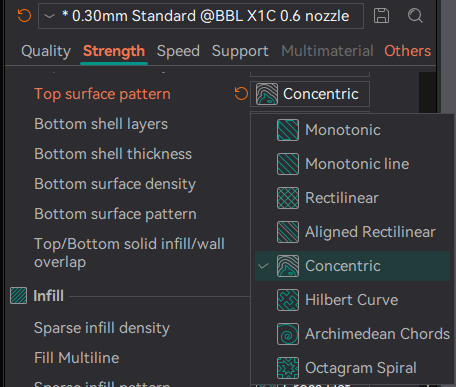
Task: Choose Hilbert Curve pattern option
Action: (352, 300)
